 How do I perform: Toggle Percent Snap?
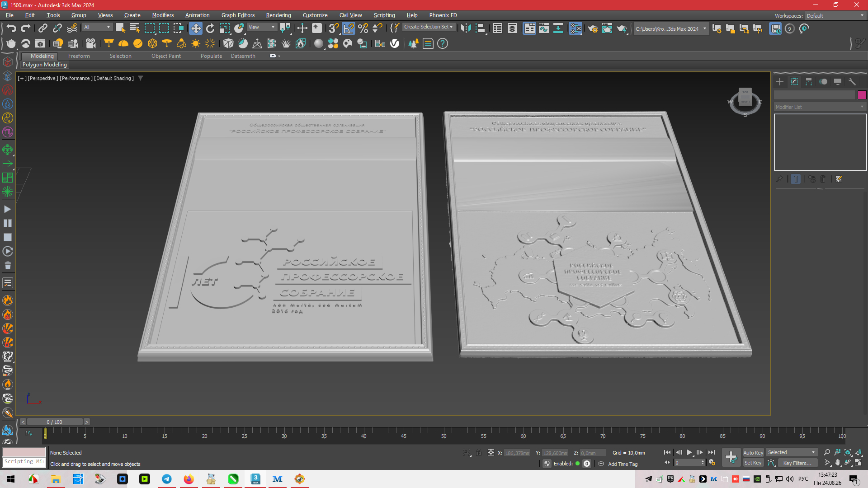[363, 28]
